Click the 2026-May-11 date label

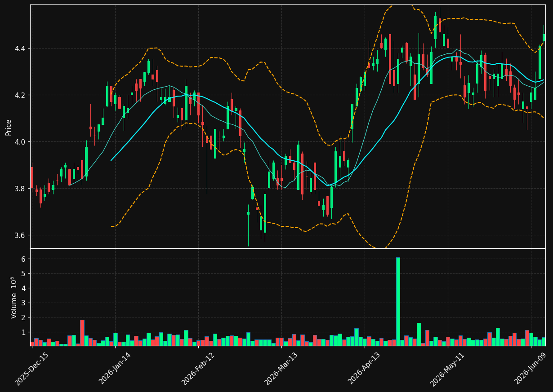(x=447, y=369)
